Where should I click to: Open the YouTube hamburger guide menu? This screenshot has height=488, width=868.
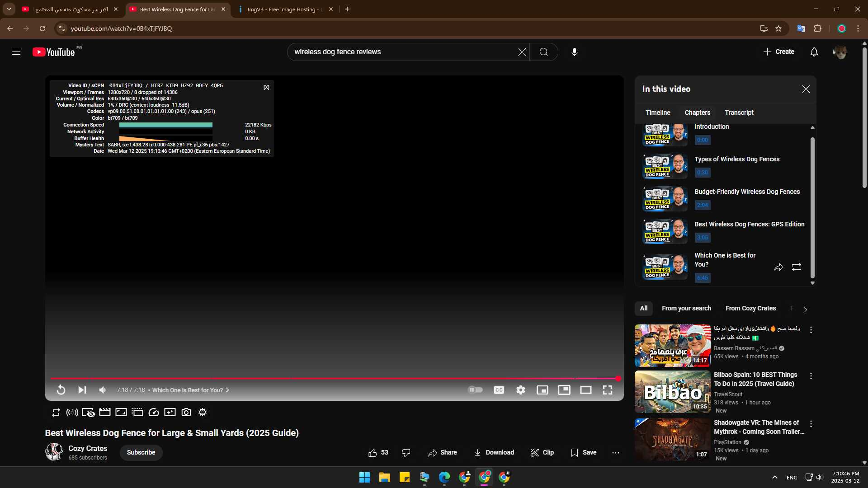click(x=16, y=52)
